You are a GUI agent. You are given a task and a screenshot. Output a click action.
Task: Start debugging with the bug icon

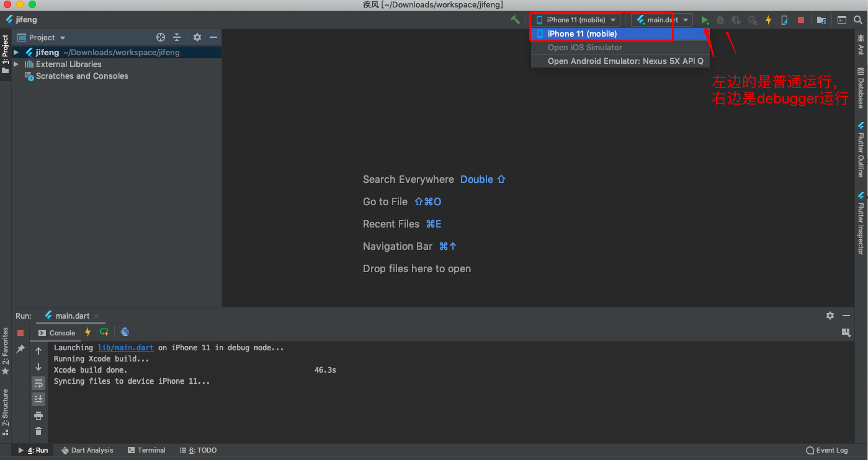(x=720, y=20)
